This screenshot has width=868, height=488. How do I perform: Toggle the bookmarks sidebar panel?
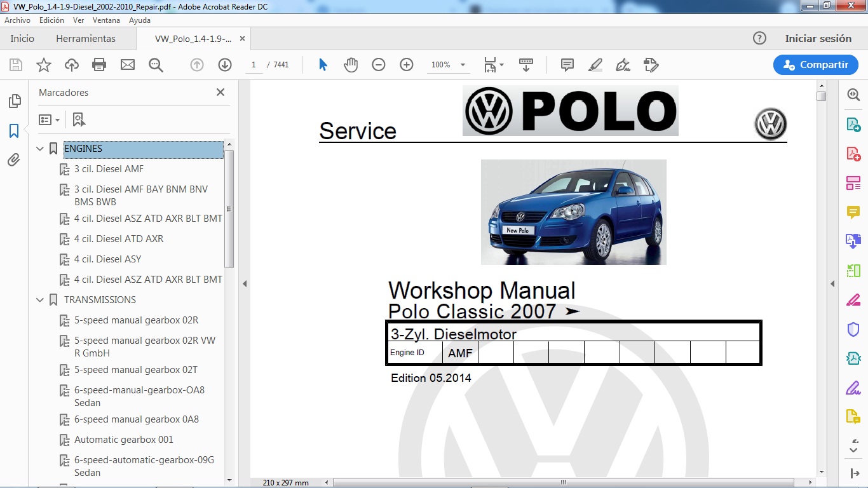(x=13, y=131)
